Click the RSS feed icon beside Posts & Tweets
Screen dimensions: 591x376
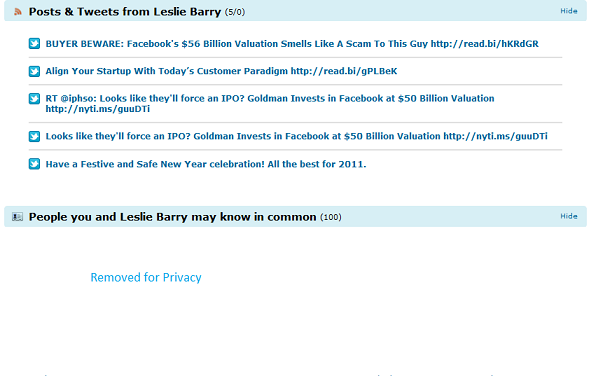click(x=18, y=12)
